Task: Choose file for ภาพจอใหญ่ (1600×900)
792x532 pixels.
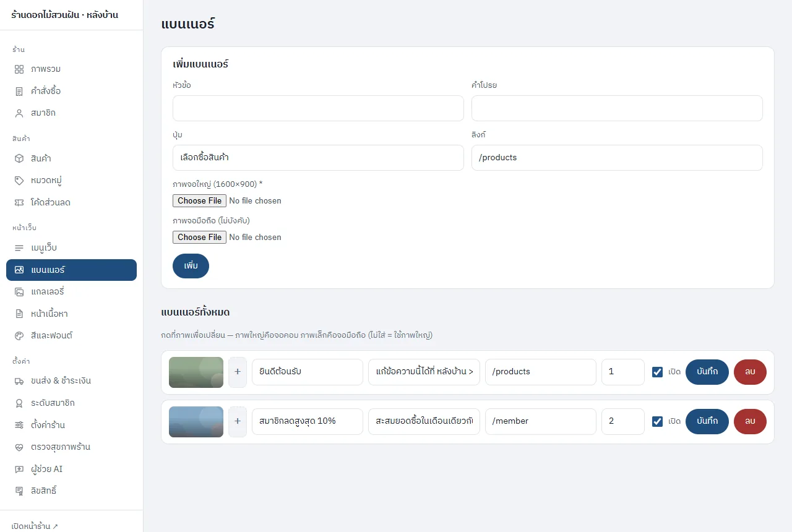Action: pyautogui.click(x=199, y=200)
